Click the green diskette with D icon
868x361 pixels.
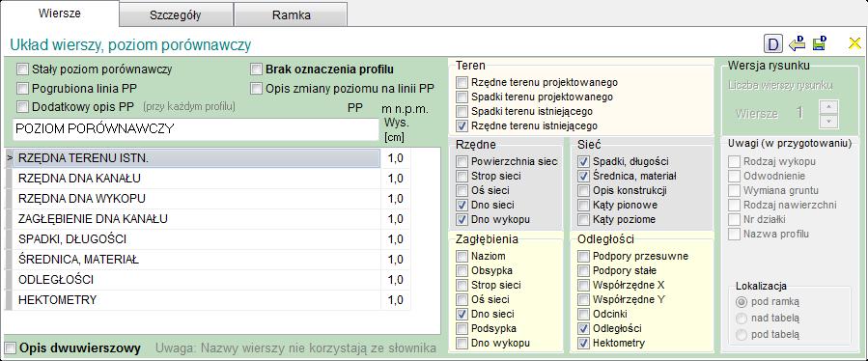coord(820,43)
